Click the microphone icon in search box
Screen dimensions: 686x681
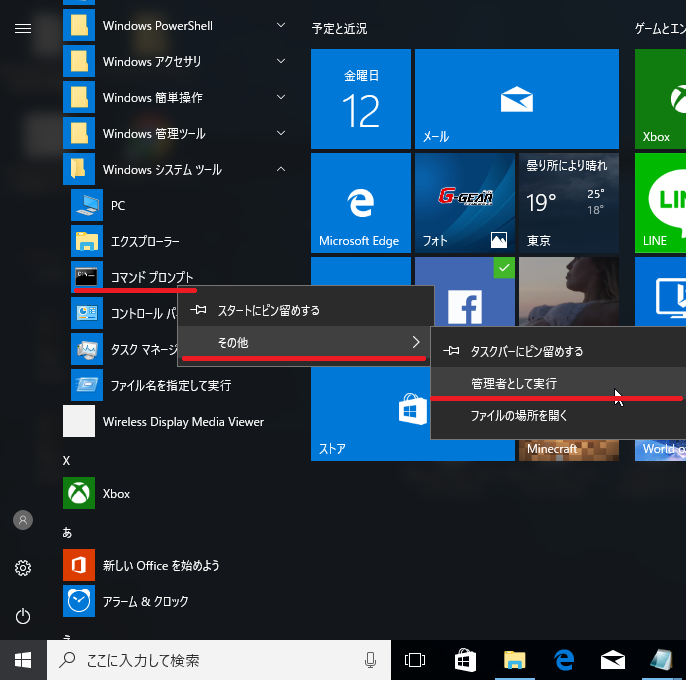(x=370, y=660)
